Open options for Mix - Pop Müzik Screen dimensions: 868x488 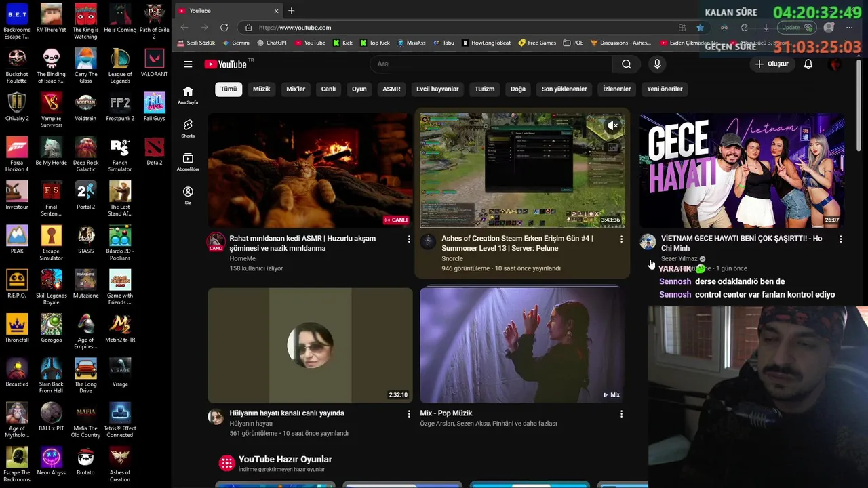[621, 414]
